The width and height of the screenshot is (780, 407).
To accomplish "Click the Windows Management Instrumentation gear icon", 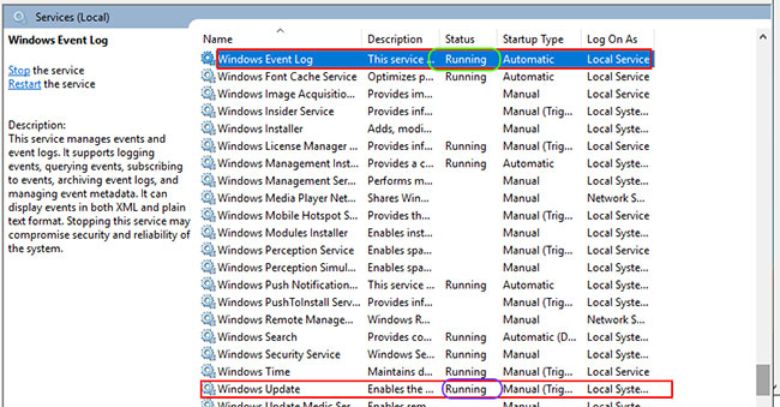I will point(208,163).
